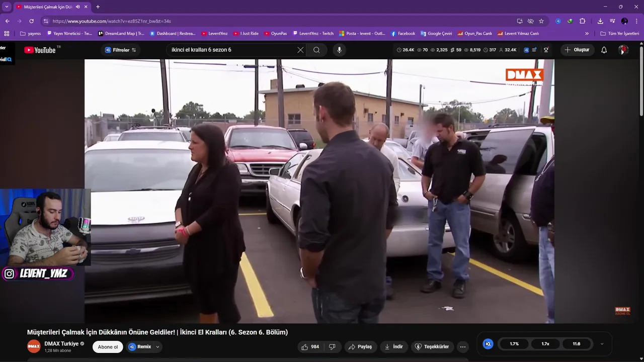Open the Google Çeviri bookmark
Image resolution: width=644 pixels, height=362 pixels.
pyautogui.click(x=436, y=34)
